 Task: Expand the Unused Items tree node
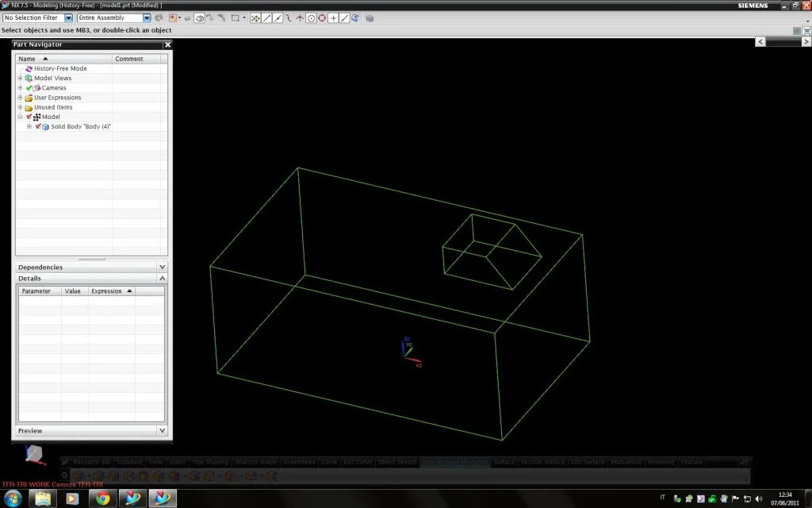[20, 107]
